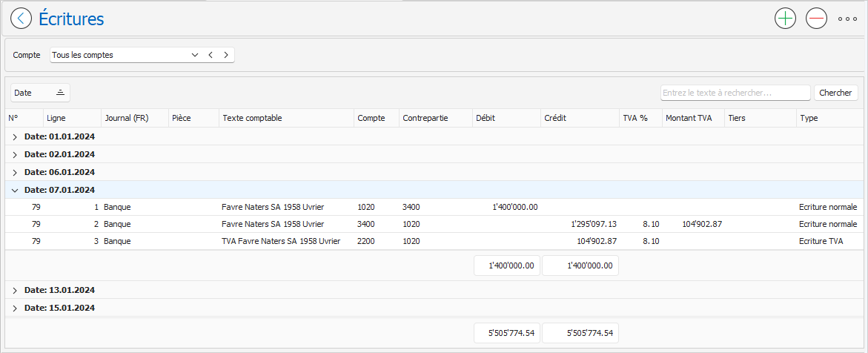Go to previous account with left chevron
Viewport: 868px width, 353px height.
[x=211, y=55]
